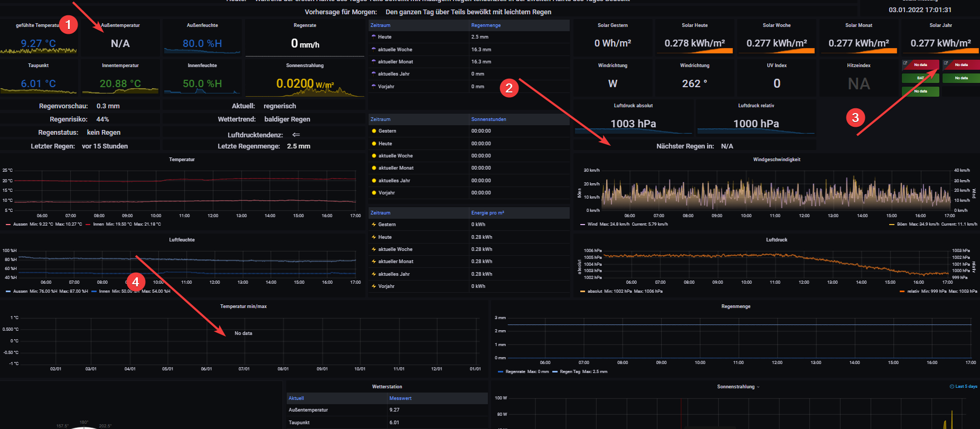Click the Regenrisiko 44% value
The image size is (980, 429).
click(x=102, y=119)
